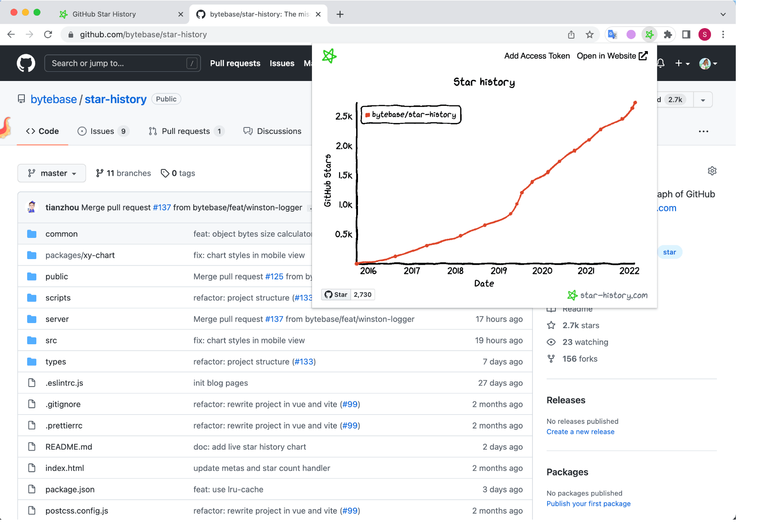View the 2.7k stars link
This screenshot has height=532, width=774.
pos(573,325)
